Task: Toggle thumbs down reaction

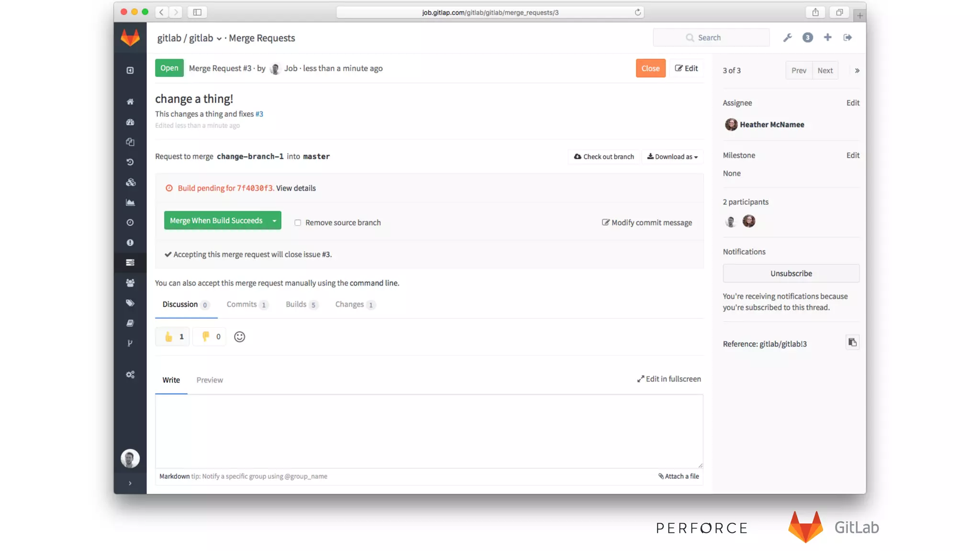Action: tap(210, 337)
